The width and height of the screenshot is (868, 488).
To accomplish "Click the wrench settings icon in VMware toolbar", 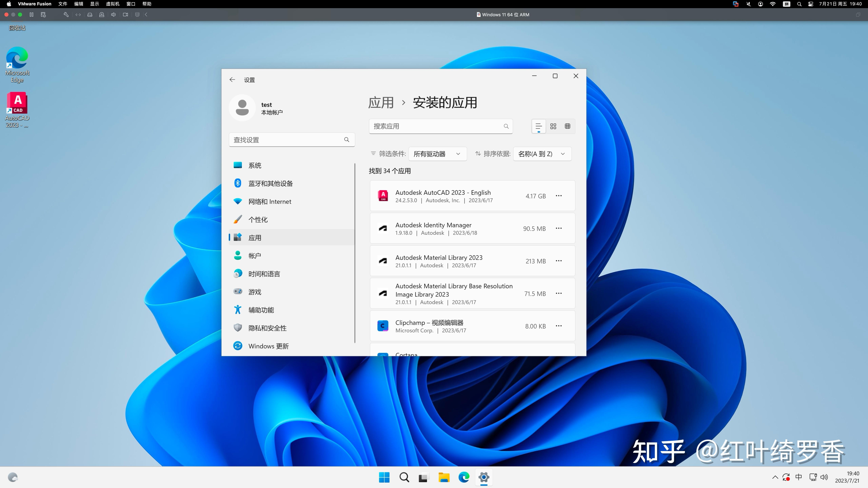I will click(x=66, y=14).
